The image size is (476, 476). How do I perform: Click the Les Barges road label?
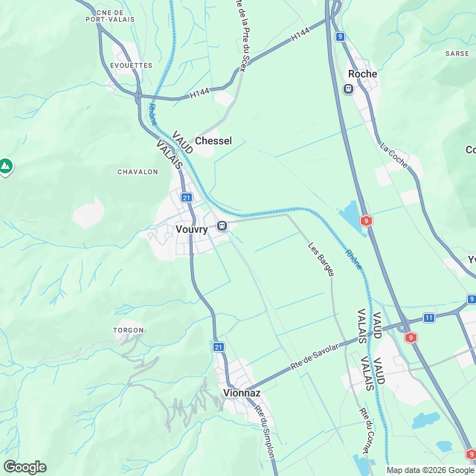(x=321, y=260)
